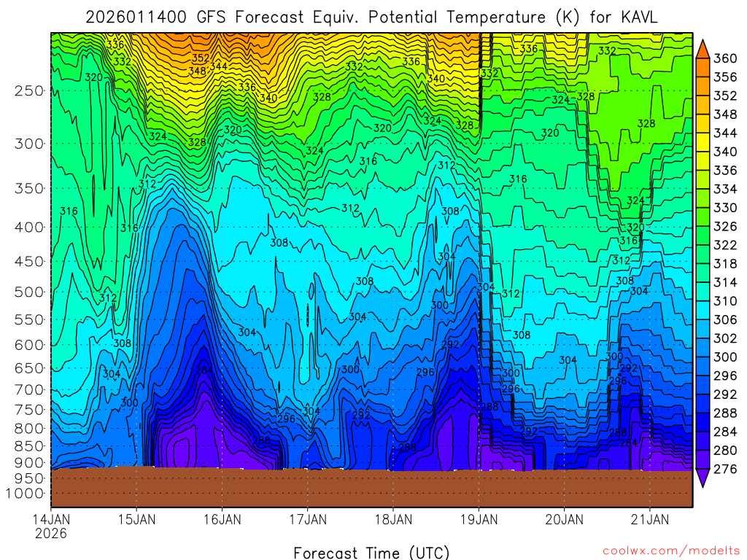Click the 400 pressure-level axis label
Viewport: 747px width, 560px height.
click(x=28, y=227)
